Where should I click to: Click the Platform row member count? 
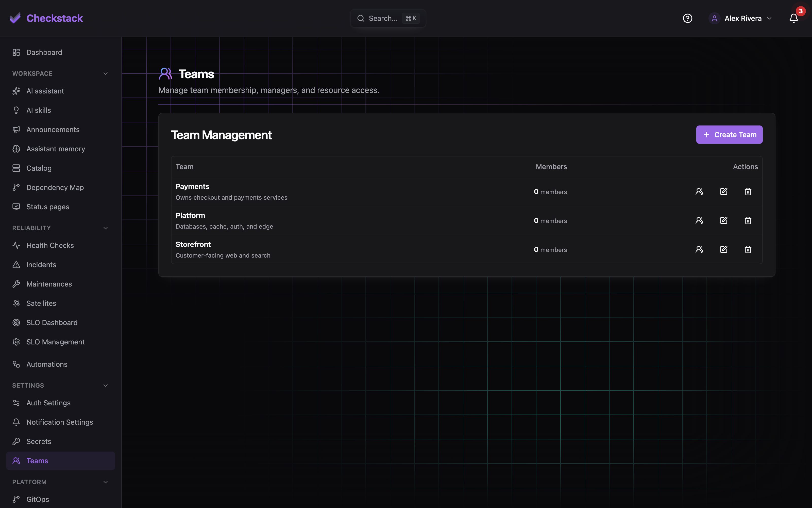550,220
